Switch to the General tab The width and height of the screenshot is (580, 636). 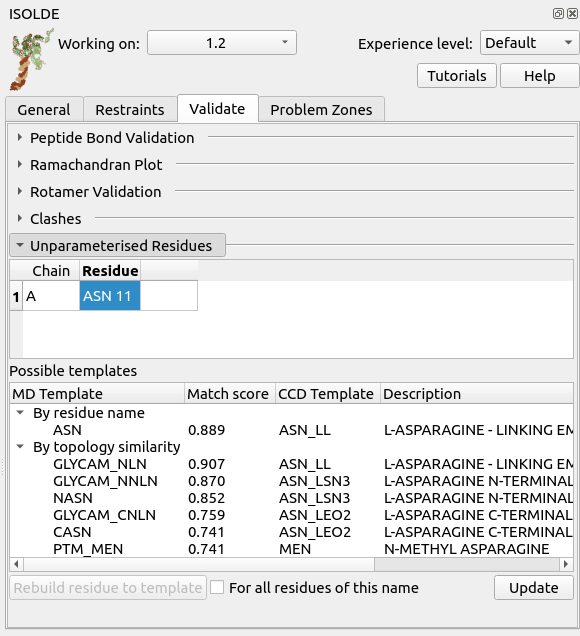click(44, 110)
